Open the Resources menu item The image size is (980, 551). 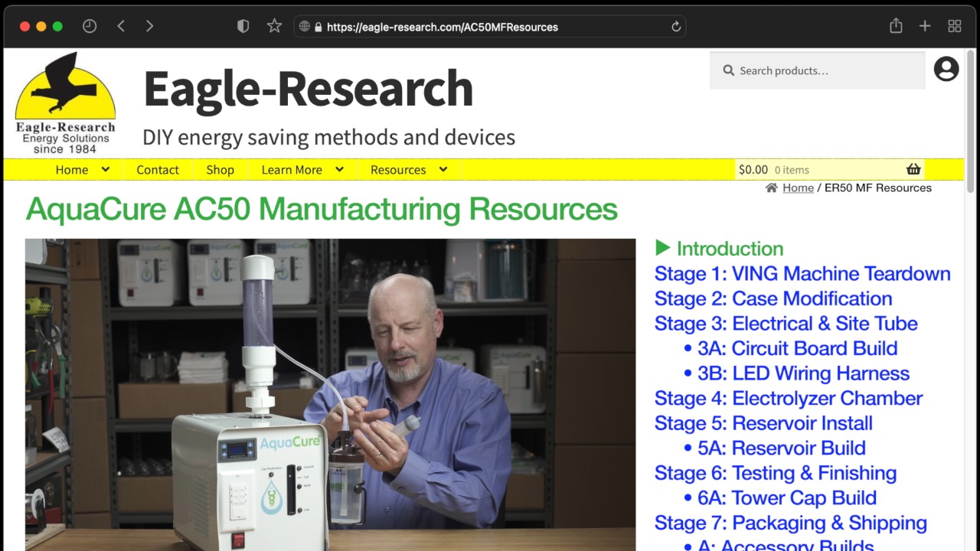398,170
